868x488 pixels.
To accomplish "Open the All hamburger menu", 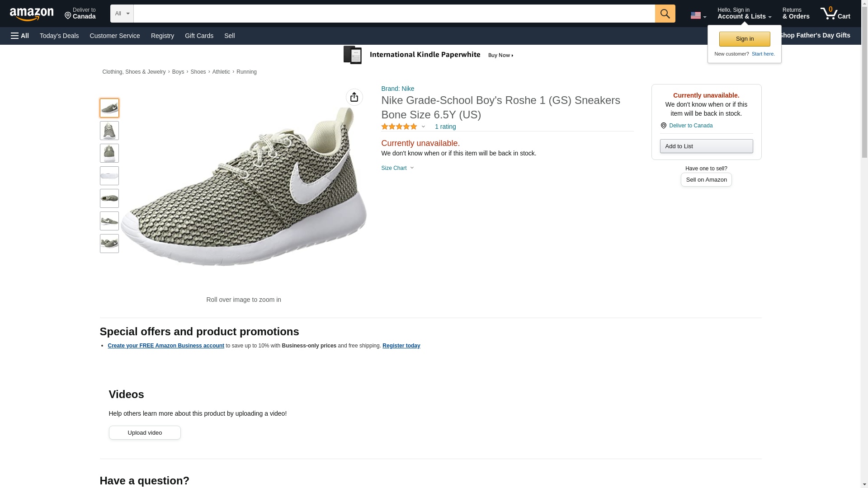I will pyautogui.click(x=20, y=36).
